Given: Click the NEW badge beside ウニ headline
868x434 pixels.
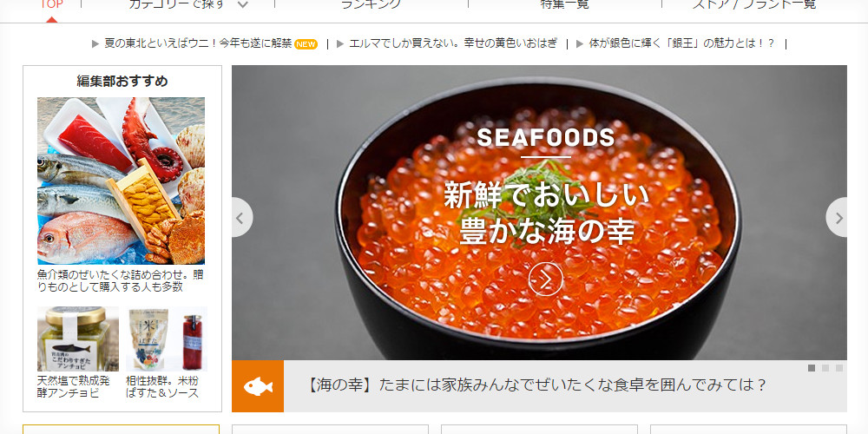Looking at the screenshot, I should pos(306,44).
